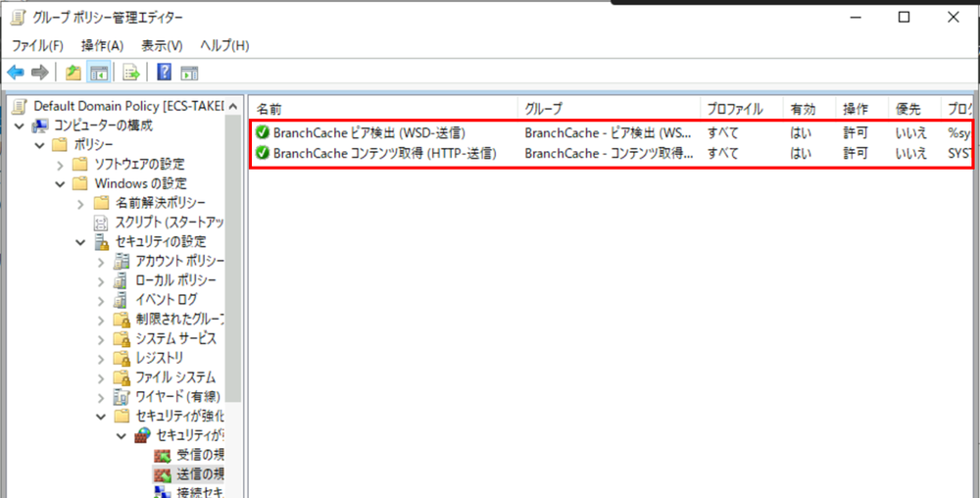Open the 操作(A) menu
This screenshot has height=498, width=980.
103,46
